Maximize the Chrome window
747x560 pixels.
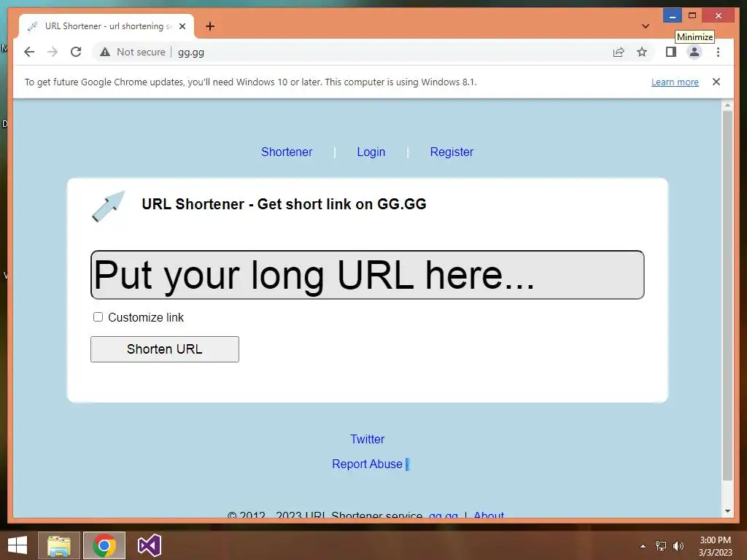(692, 16)
